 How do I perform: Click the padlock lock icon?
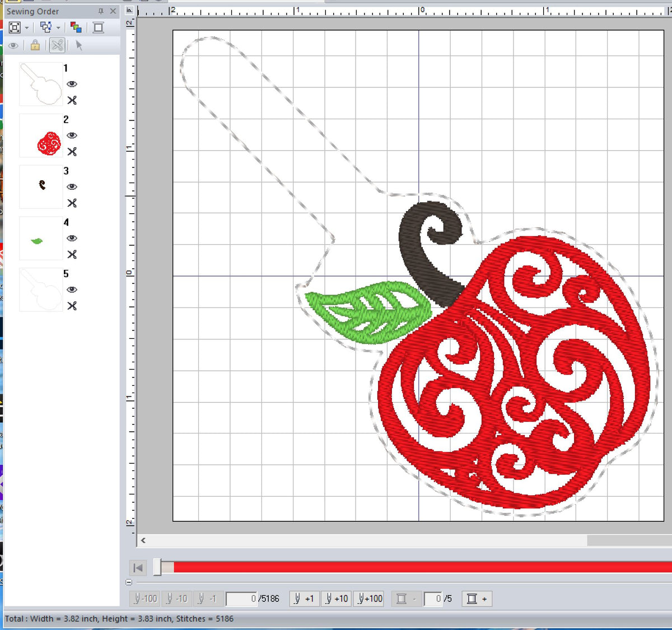point(35,45)
